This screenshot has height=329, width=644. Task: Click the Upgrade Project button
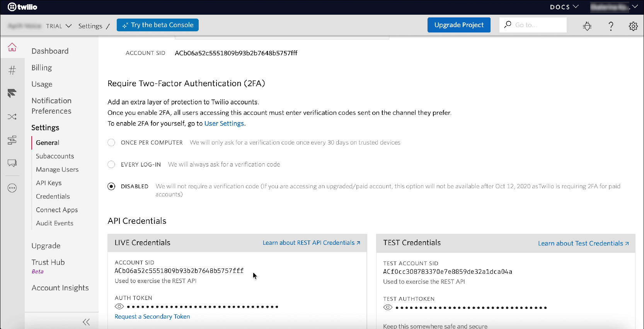click(x=459, y=25)
